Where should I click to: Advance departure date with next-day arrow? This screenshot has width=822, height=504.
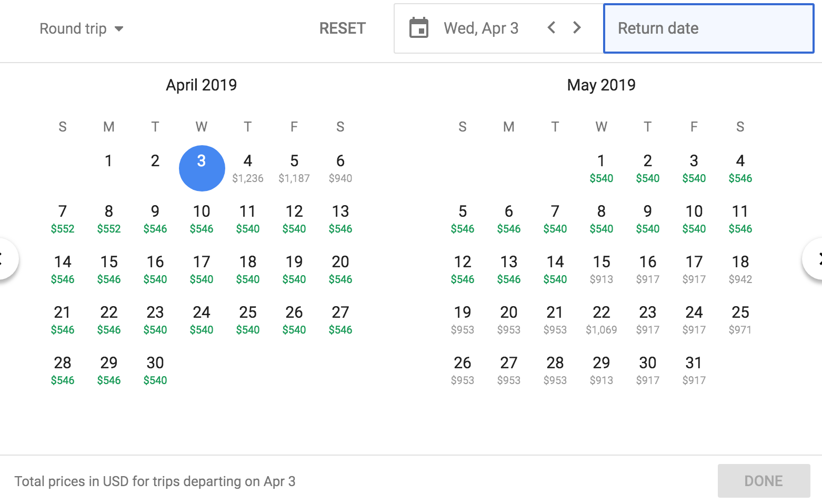577,28
